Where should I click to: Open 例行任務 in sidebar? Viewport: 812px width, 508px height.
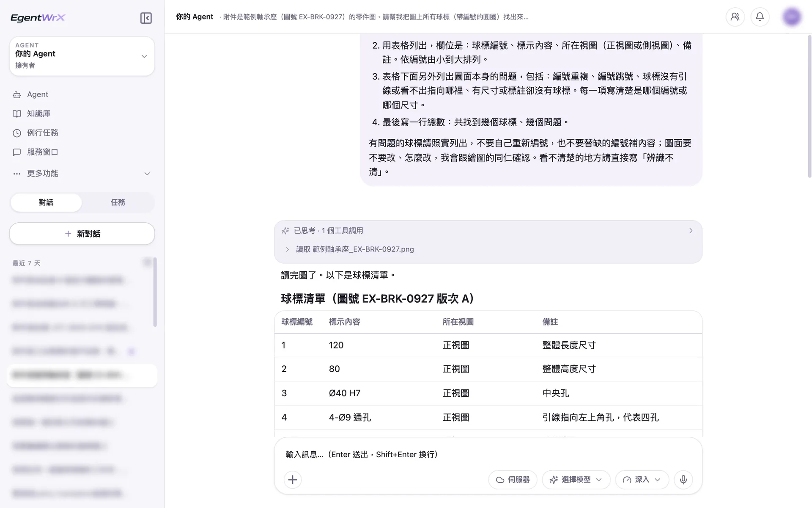[x=36, y=133]
